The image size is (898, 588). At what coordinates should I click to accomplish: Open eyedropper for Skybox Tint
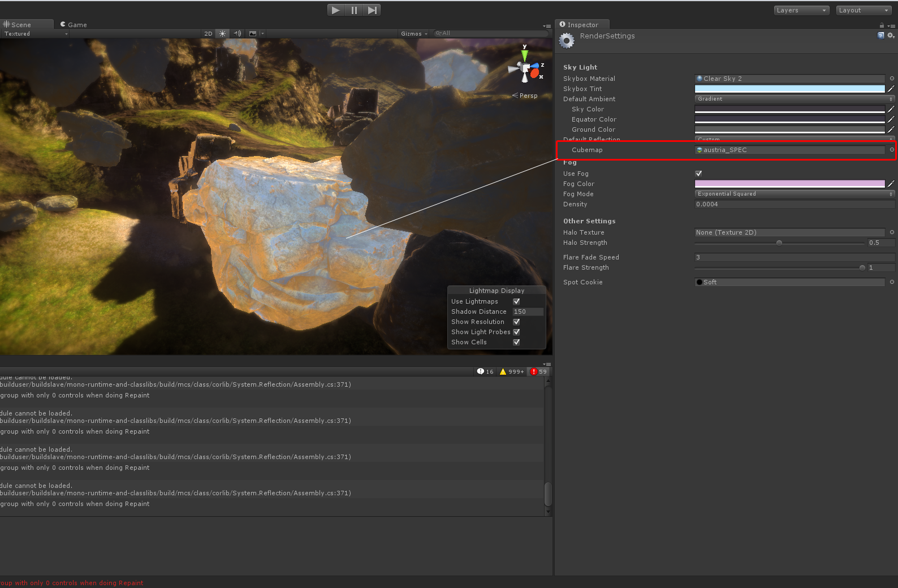[891, 89]
